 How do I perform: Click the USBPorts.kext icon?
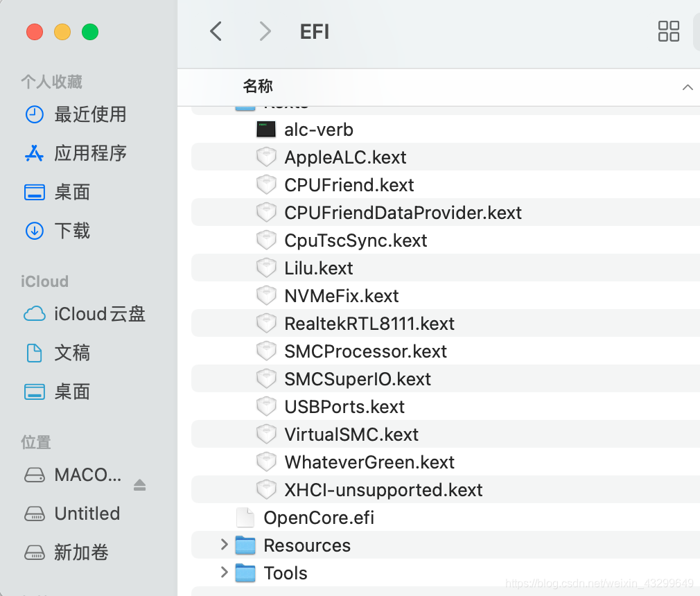[266, 406]
